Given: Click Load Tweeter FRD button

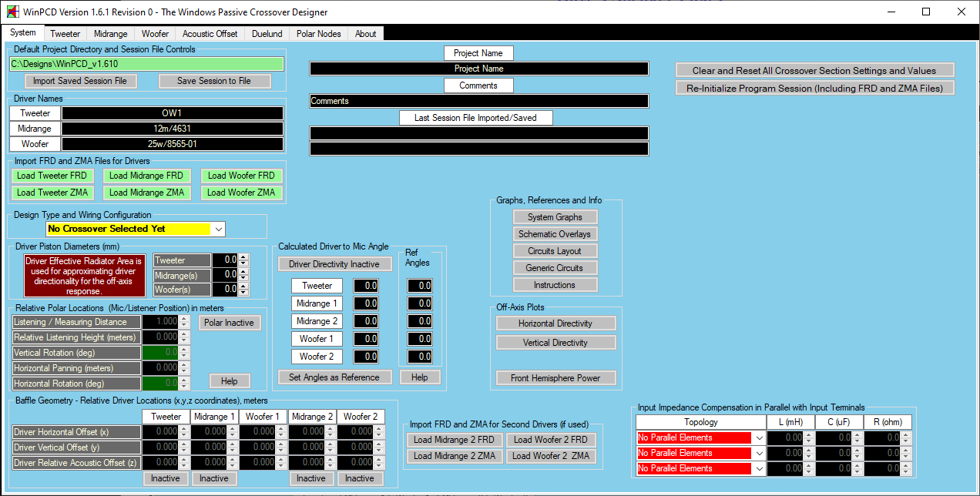Looking at the screenshot, I should (52, 176).
